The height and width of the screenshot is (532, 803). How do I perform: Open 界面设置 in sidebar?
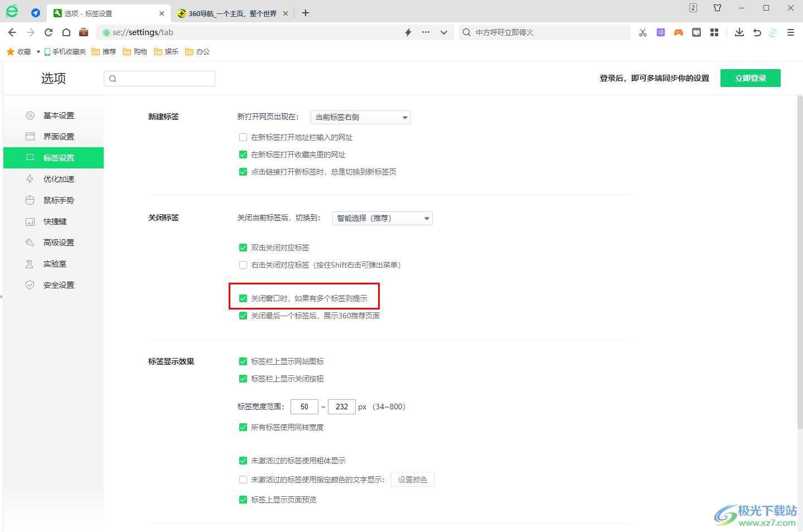click(x=54, y=137)
